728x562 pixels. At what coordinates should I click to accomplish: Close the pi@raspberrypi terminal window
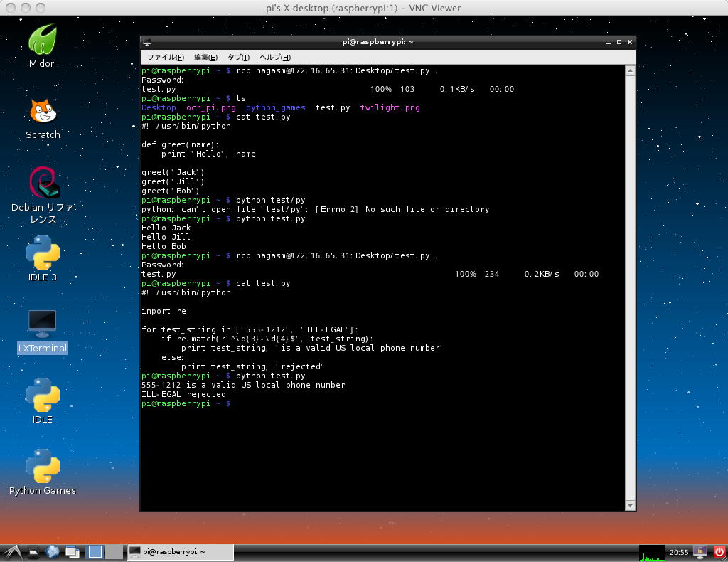tap(630, 42)
